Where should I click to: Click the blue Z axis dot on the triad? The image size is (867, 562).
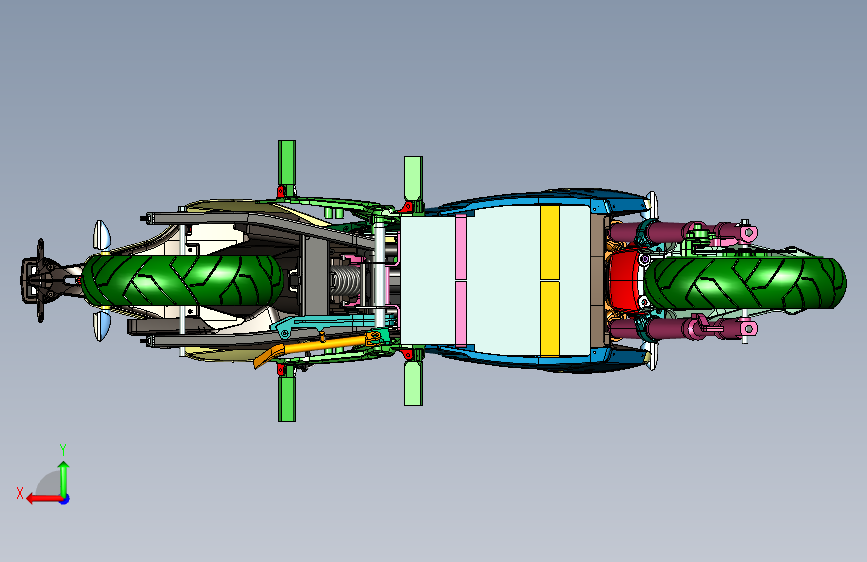(64, 499)
